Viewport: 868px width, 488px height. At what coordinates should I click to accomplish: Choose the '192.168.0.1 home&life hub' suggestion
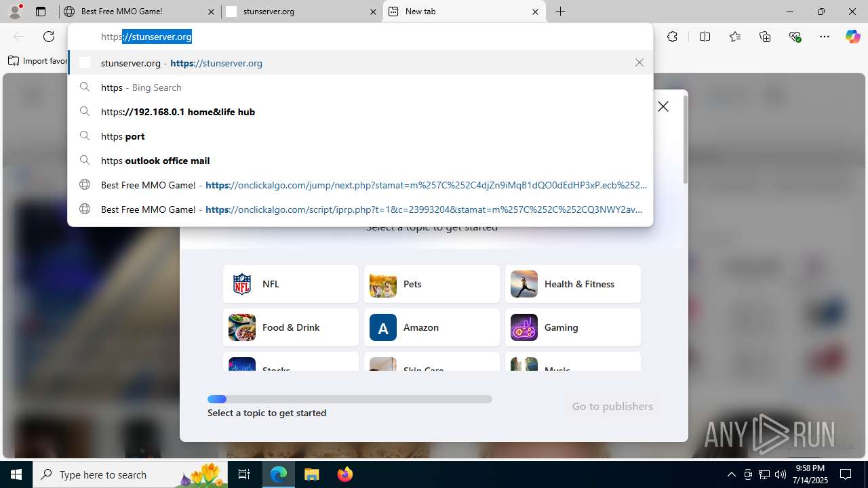coord(360,112)
